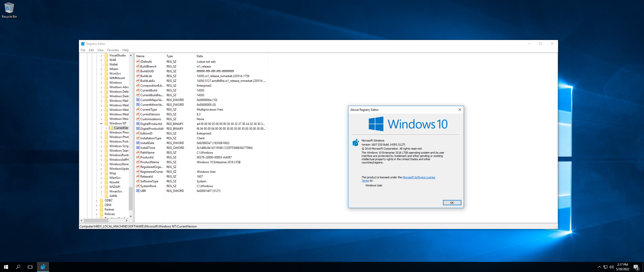The width and height of the screenshot is (644, 272).
Task: Click the Policies folder icon
Action: [102, 214]
